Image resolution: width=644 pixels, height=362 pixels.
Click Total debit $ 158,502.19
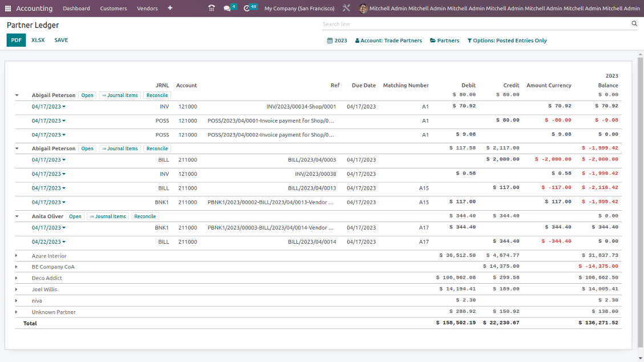point(456,323)
